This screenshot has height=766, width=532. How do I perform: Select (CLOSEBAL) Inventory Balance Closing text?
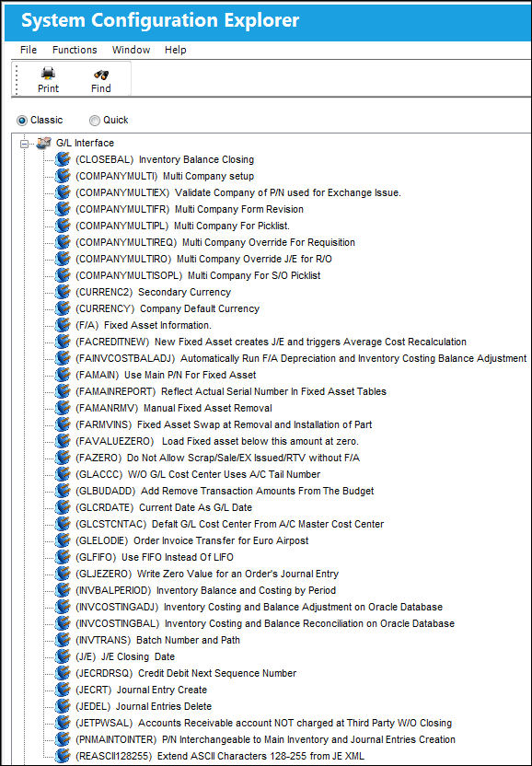[x=165, y=159]
